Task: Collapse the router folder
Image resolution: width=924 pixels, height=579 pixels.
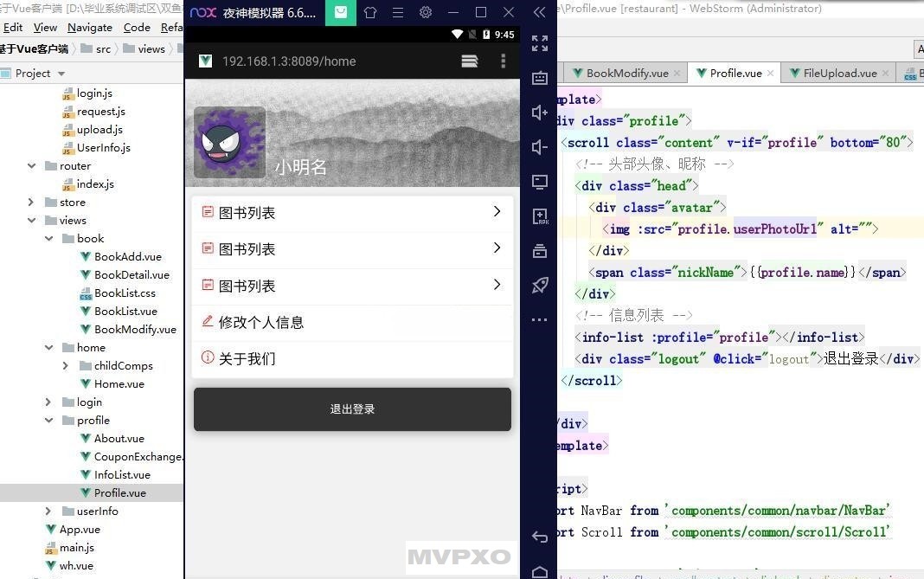Action: pos(31,166)
